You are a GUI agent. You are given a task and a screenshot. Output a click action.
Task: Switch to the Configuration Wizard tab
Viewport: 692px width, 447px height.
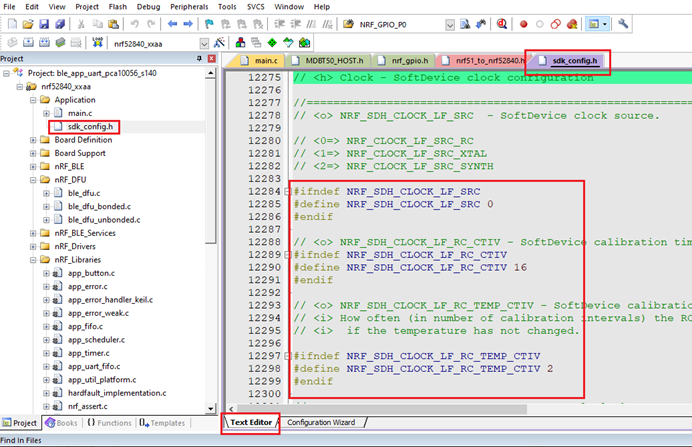pos(321,422)
